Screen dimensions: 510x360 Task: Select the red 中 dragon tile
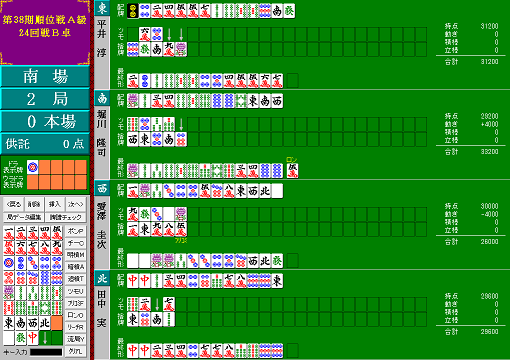click(33, 338)
